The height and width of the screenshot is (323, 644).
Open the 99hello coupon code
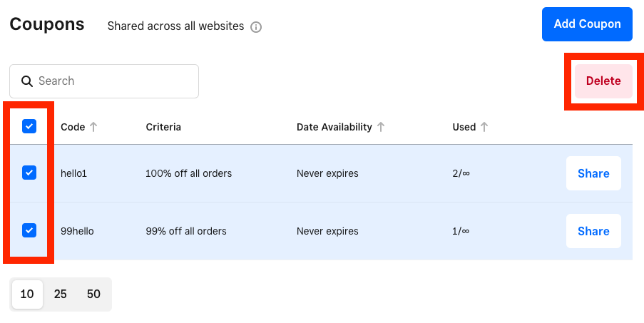click(x=77, y=231)
